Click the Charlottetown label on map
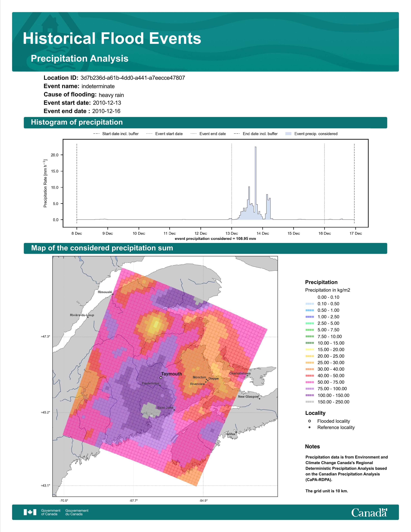 click(x=240, y=373)
